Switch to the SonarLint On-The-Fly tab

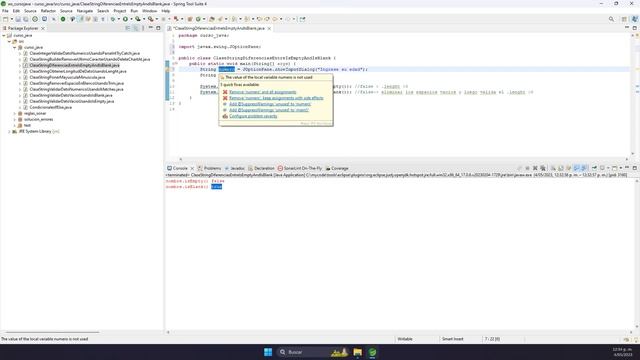pos(300,168)
